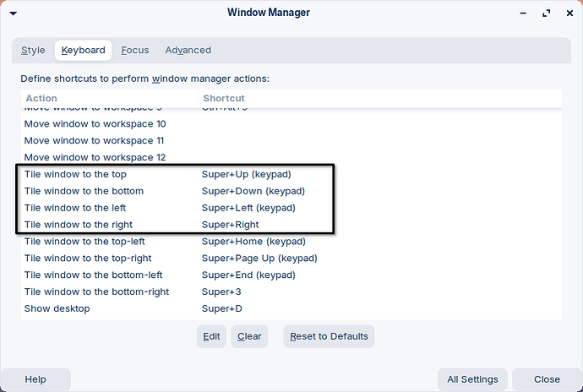
Task: Select the 'Show desktop' action row
Action: coord(57,309)
